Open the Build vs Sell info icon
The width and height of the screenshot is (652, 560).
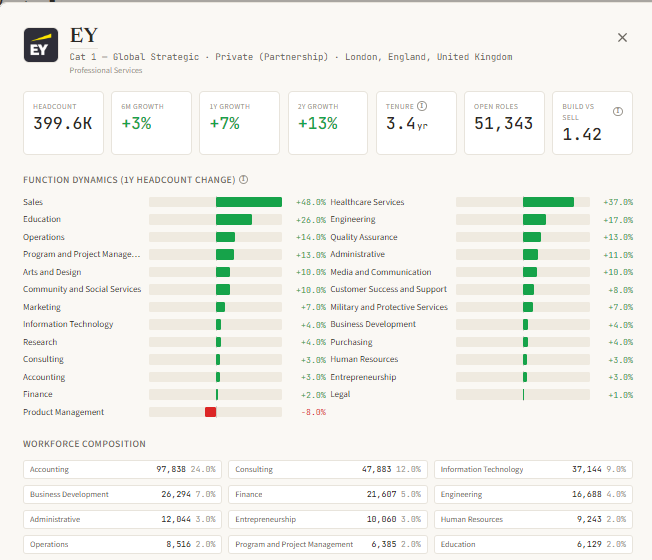[x=618, y=111]
